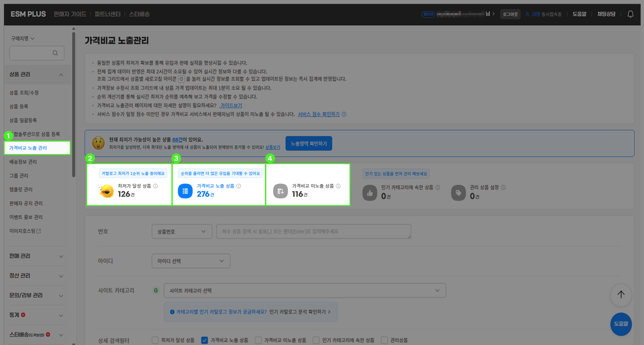Open 상품 조회/수정 in sidebar
Image resolution: width=644 pixels, height=345 pixels.
[x=24, y=93]
